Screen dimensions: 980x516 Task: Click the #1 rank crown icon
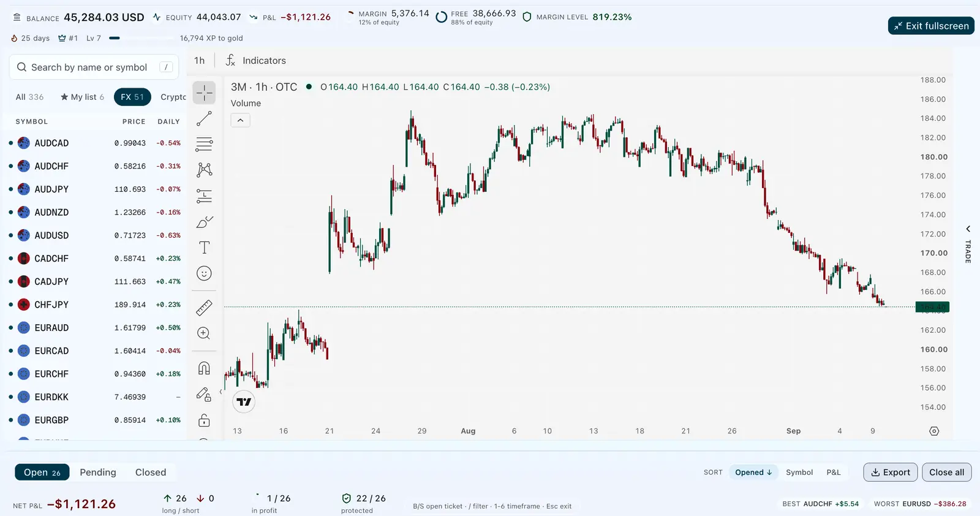pos(62,38)
